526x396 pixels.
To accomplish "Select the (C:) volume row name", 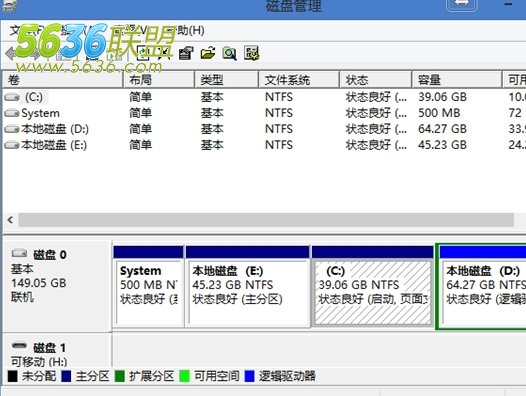I will (34, 97).
